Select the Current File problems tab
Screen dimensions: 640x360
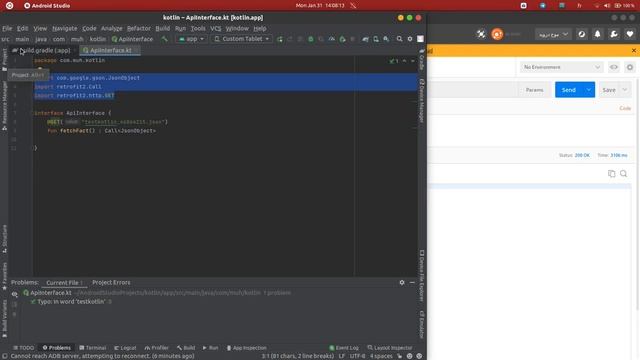(x=64, y=282)
